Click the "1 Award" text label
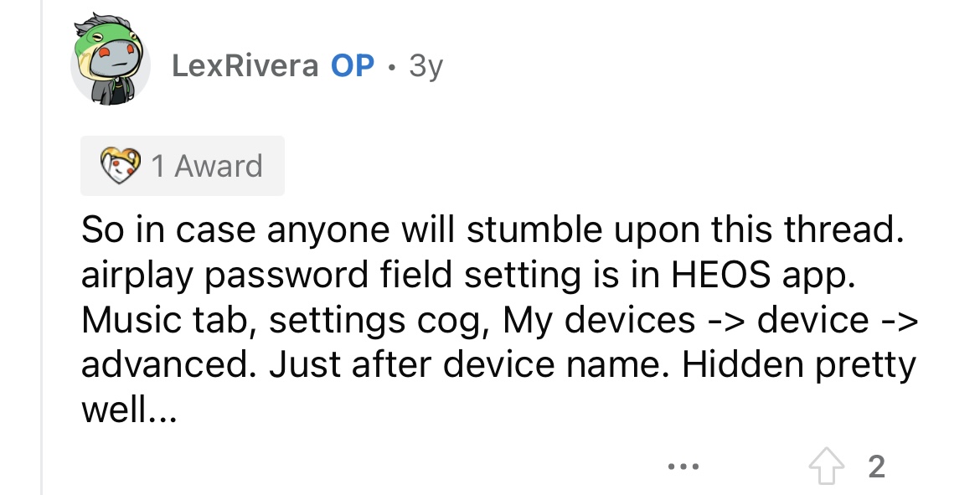Screen dimensions: 980x495 207,166
